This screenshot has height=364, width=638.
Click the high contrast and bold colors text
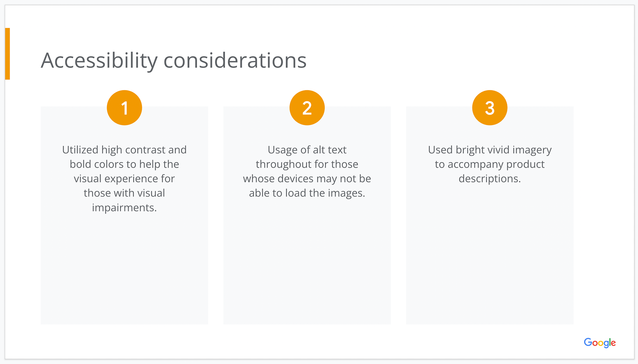point(124,178)
